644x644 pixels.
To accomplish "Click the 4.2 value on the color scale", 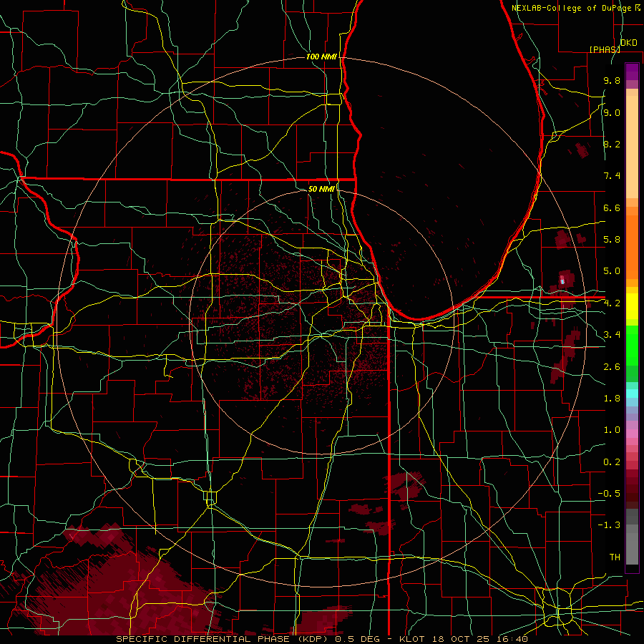I will click(612, 303).
